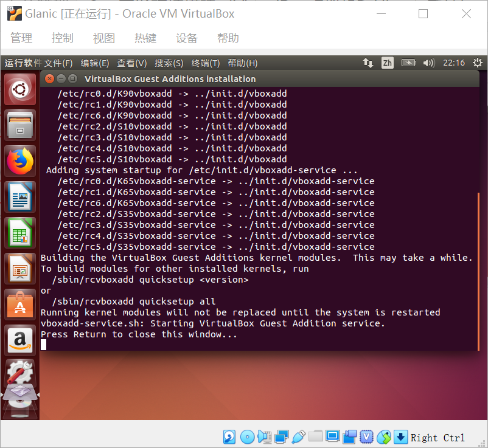The width and height of the screenshot is (488, 448).
Task: Maximize the Oracle VM VirtualBox host window
Action: [423, 14]
